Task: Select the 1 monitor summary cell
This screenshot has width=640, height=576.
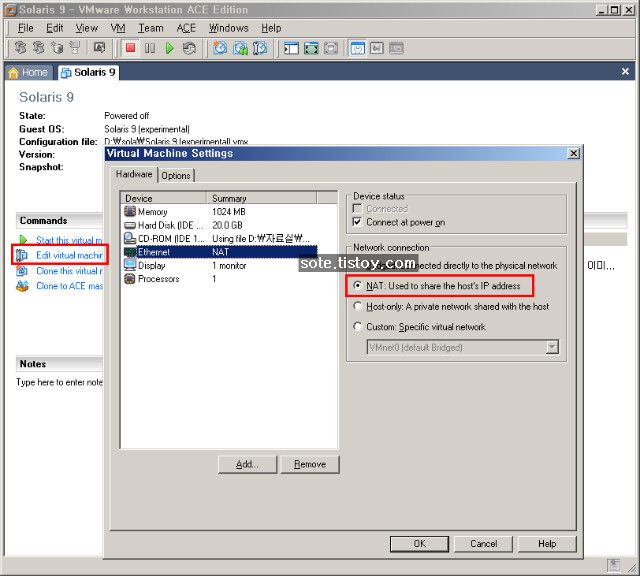Action: tap(229, 265)
